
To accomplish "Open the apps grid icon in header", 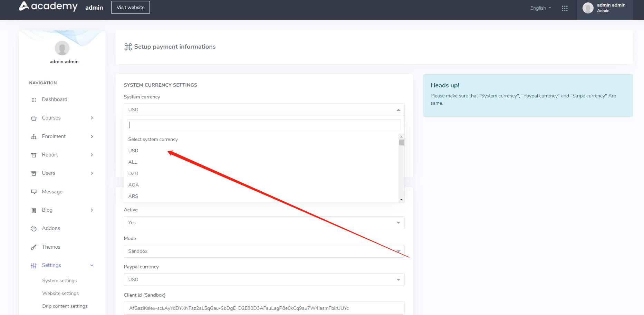I will (565, 8).
